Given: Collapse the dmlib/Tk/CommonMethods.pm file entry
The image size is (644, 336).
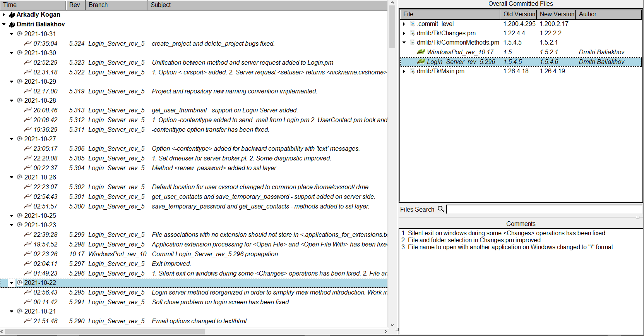Looking at the screenshot, I should [x=404, y=43].
